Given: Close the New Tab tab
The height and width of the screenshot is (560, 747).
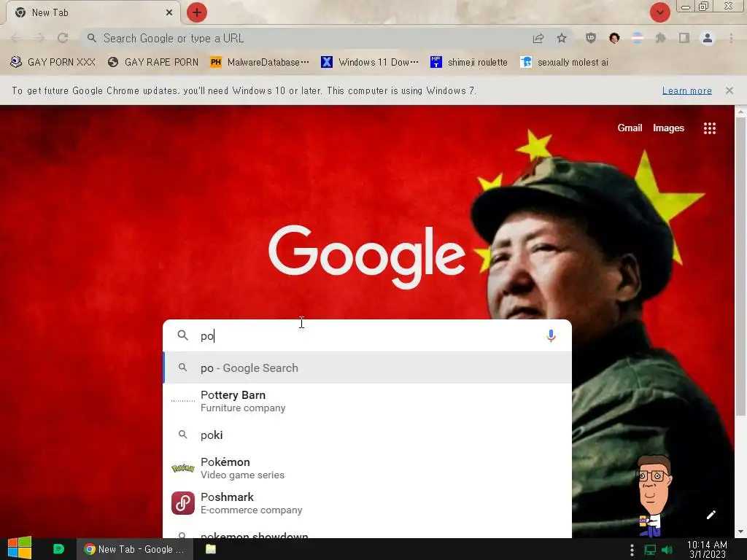Looking at the screenshot, I should [169, 13].
